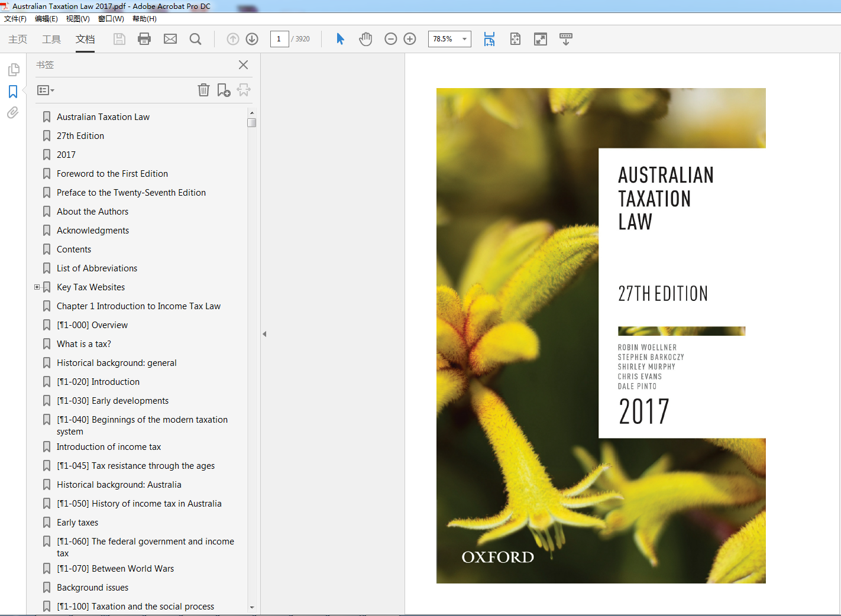
Task: Open 'What is a tax?' bookmark
Action: (84, 344)
